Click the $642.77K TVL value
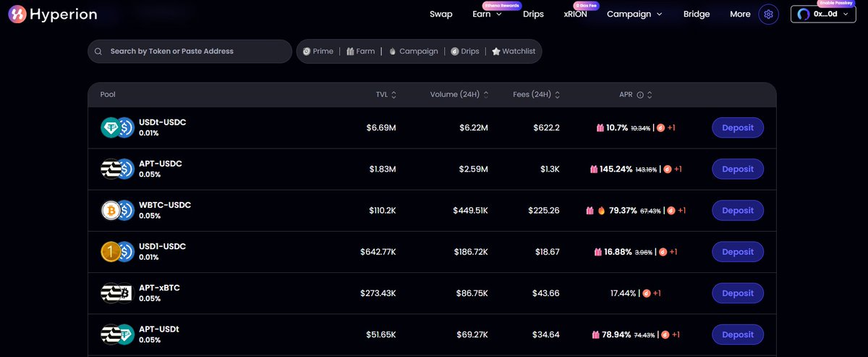 [x=378, y=252]
